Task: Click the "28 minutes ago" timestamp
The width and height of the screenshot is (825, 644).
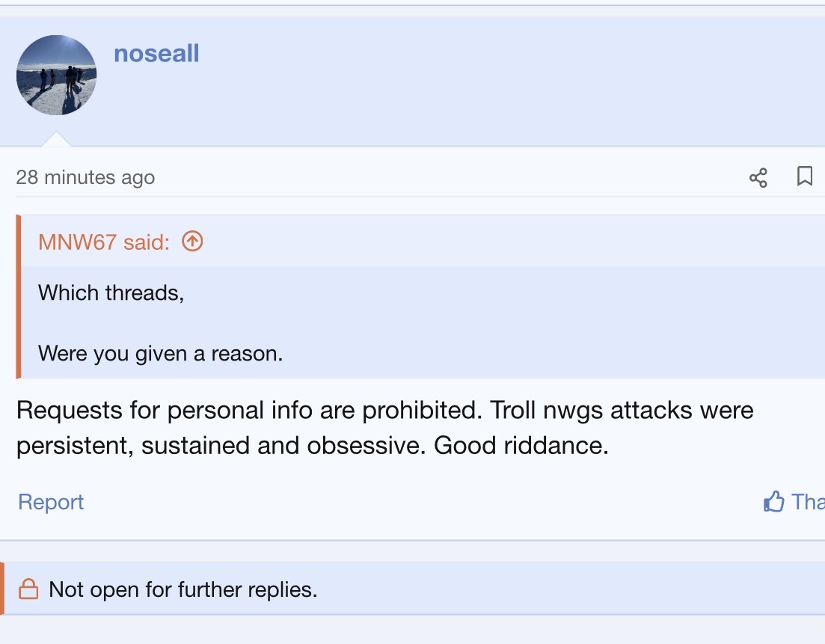Action: click(x=85, y=177)
